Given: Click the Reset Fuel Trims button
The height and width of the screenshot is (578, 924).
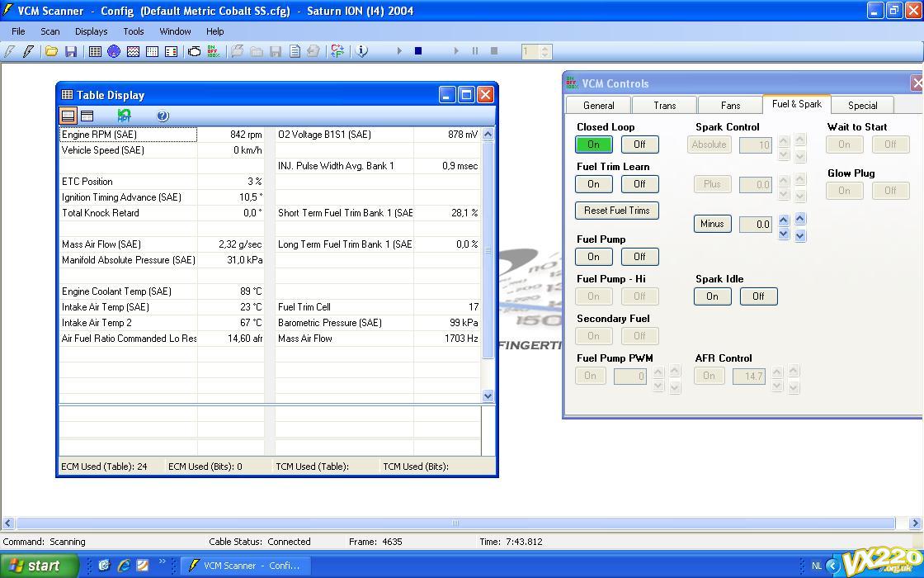Looking at the screenshot, I should [617, 211].
